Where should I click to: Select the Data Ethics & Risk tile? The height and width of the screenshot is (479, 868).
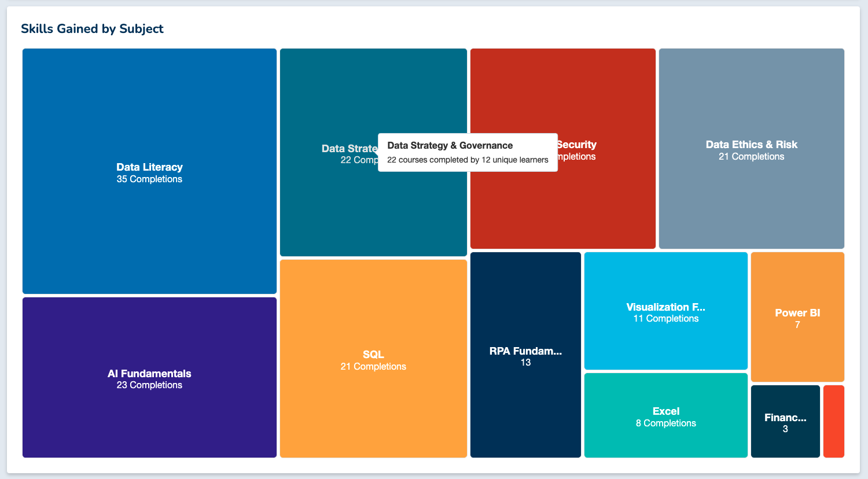pyautogui.click(x=752, y=149)
